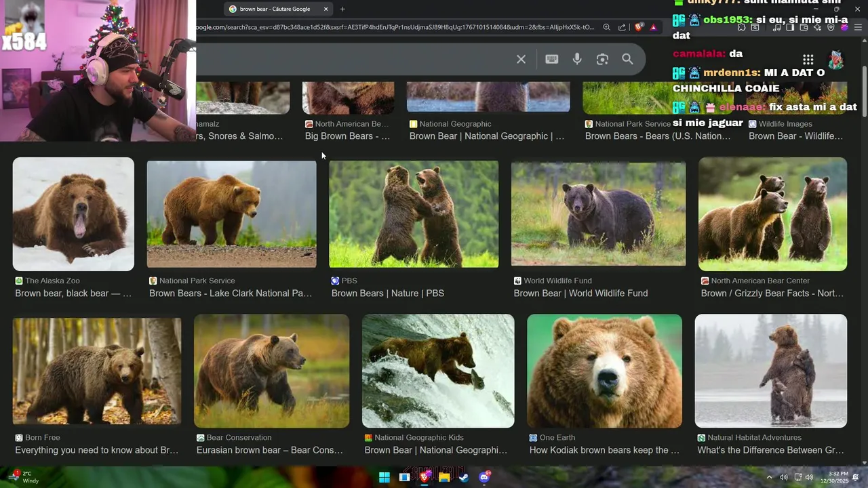The height and width of the screenshot is (488, 868).
Task: Open Steam from the taskbar
Action: click(x=463, y=477)
